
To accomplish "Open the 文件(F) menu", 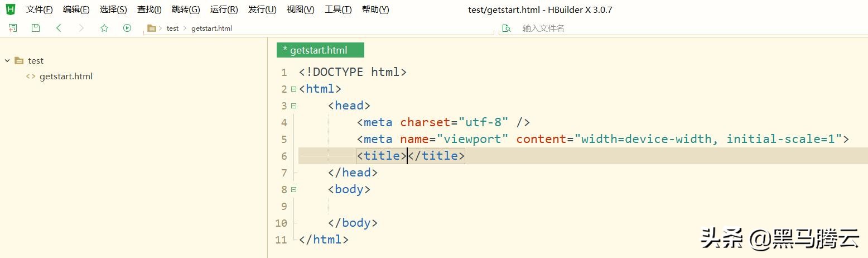I will point(39,9).
